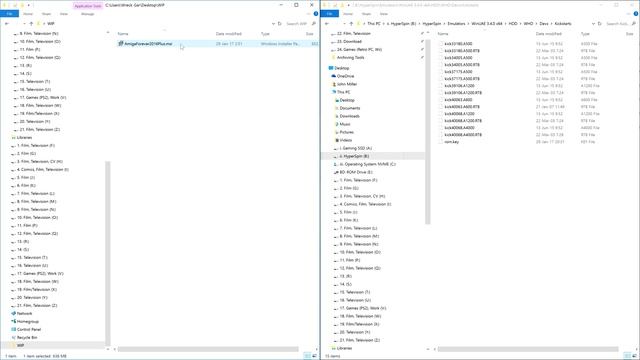Image resolution: width=640 pixels, height=360 pixels.
Task: Click the search magnifier in the WIP window
Action: click(x=313, y=24)
